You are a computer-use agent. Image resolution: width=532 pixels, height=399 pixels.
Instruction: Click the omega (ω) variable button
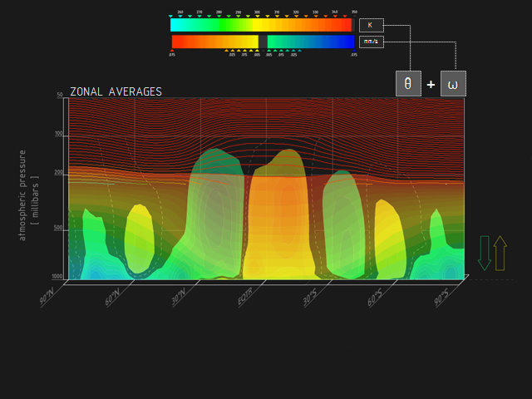[452, 84]
